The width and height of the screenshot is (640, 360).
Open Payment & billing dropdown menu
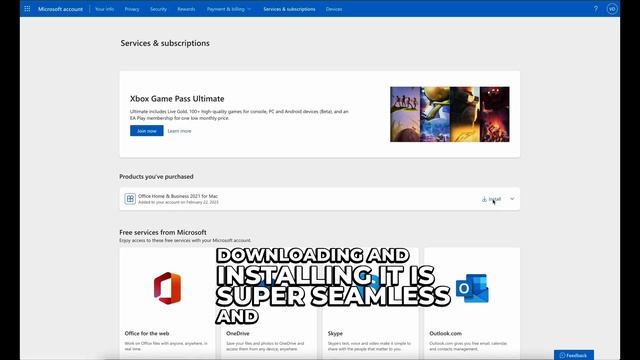[x=229, y=9]
